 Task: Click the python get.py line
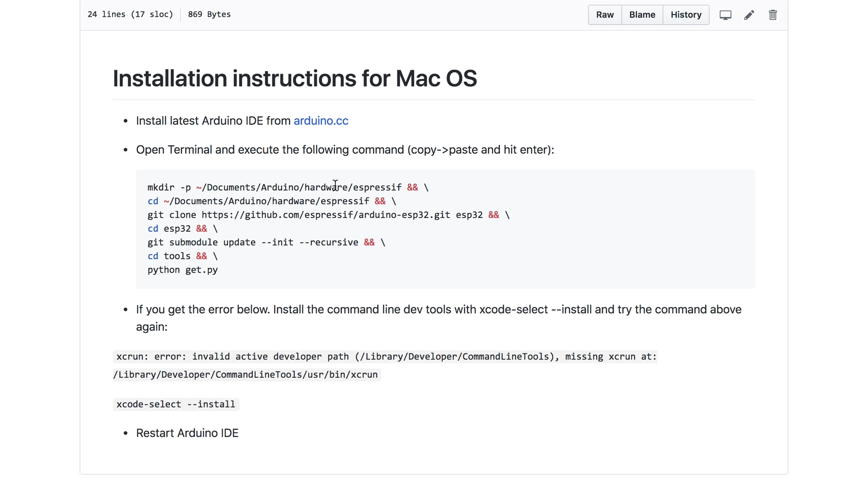click(183, 270)
